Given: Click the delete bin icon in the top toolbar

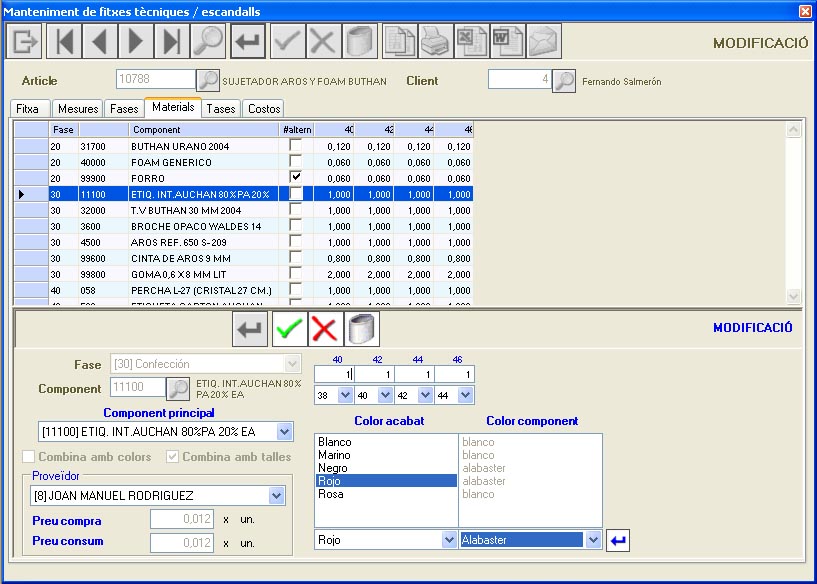Looking at the screenshot, I should pos(359,41).
